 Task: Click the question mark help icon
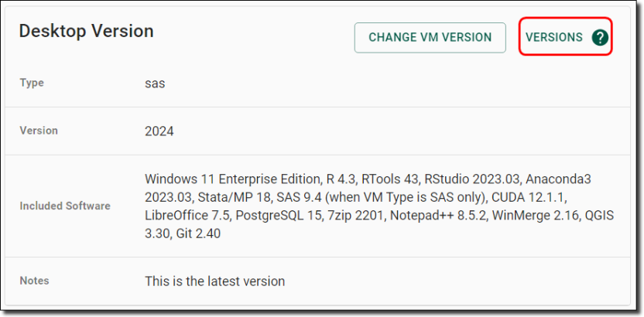600,37
